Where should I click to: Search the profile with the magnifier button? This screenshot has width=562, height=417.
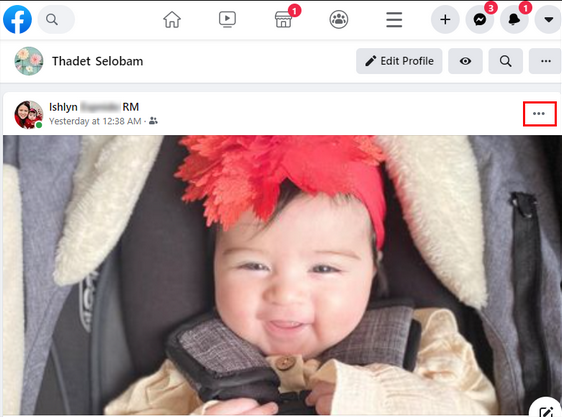click(x=505, y=61)
